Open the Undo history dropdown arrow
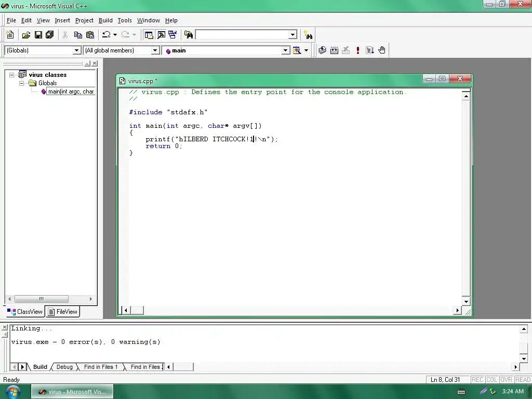This screenshot has height=399, width=532. point(115,35)
